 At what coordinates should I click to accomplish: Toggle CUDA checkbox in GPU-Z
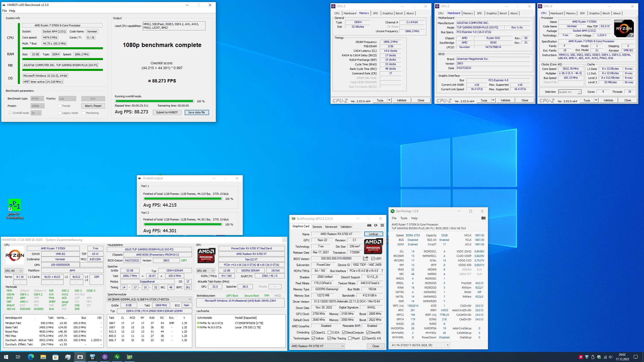coord(329,333)
